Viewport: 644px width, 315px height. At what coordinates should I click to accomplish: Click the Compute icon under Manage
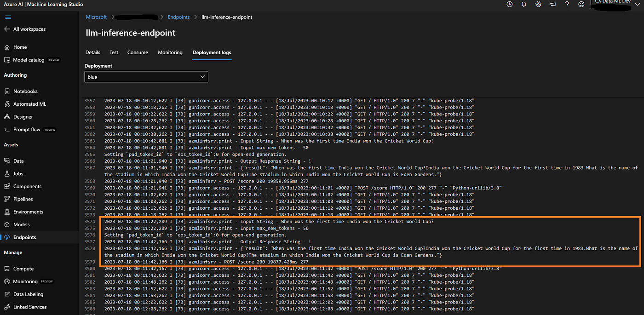[x=7, y=269]
